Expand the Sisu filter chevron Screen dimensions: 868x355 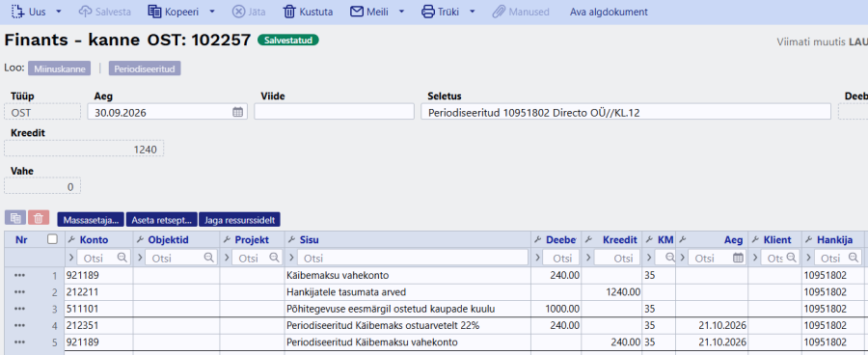point(291,258)
